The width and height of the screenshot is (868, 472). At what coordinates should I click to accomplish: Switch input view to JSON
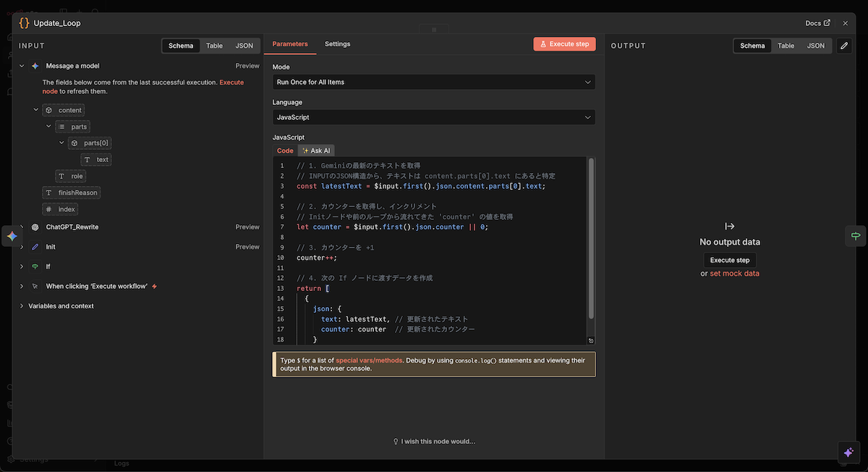(244, 46)
